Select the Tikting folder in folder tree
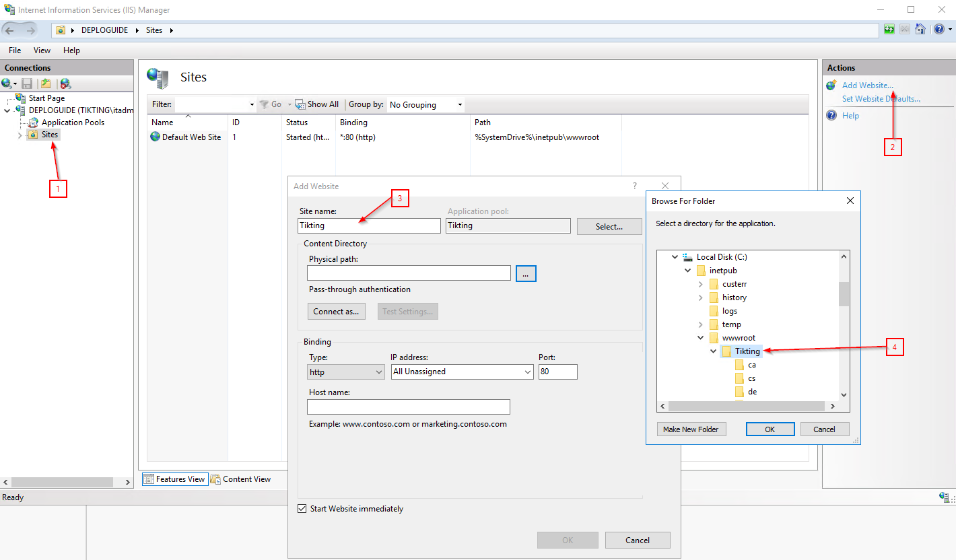Screen dimensions: 956x560 (747, 351)
